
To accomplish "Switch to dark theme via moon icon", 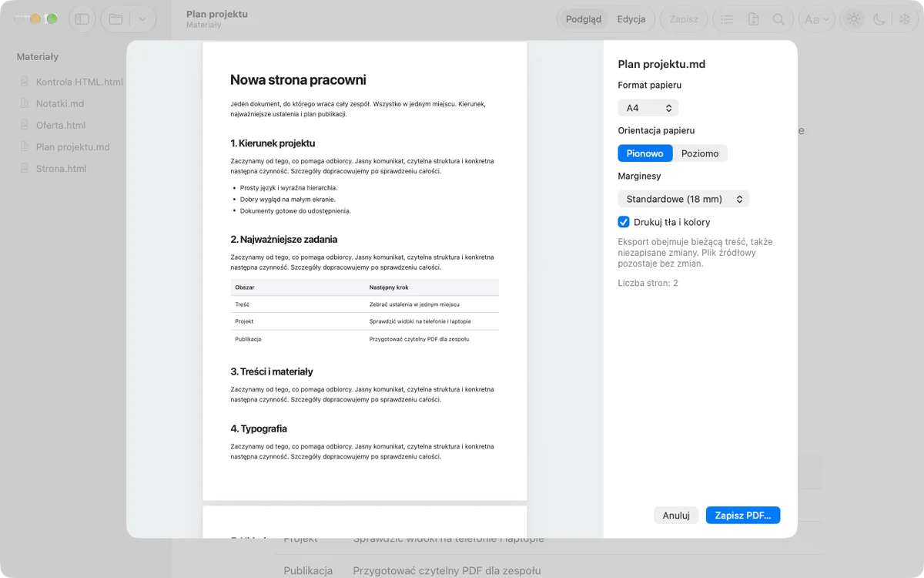I will (x=879, y=19).
